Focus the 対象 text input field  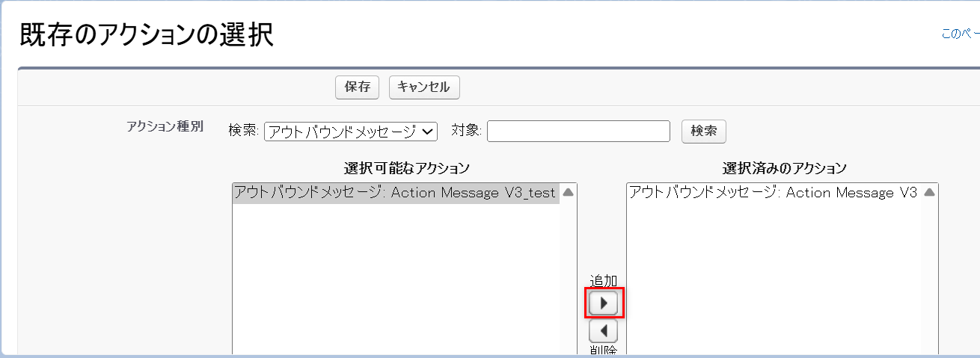click(x=578, y=132)
